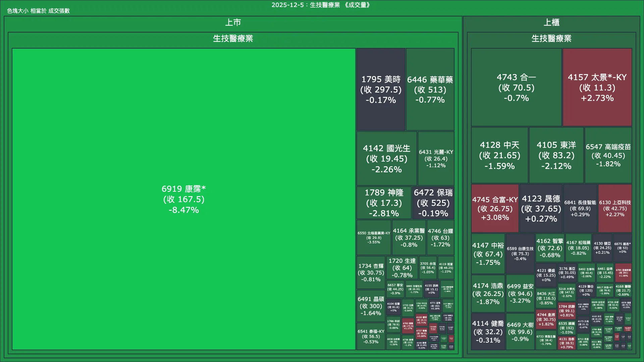Open the 4142 國光生 block
Screen dimensions: 644x362
(x=386, y=159)
